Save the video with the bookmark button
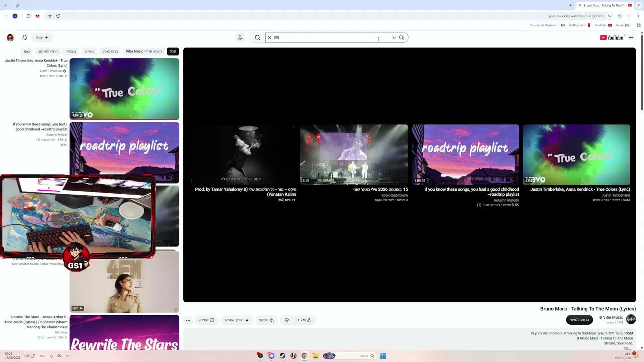This screenshot has height=362, width=644. pyautogui.click(x=207, y=320)
